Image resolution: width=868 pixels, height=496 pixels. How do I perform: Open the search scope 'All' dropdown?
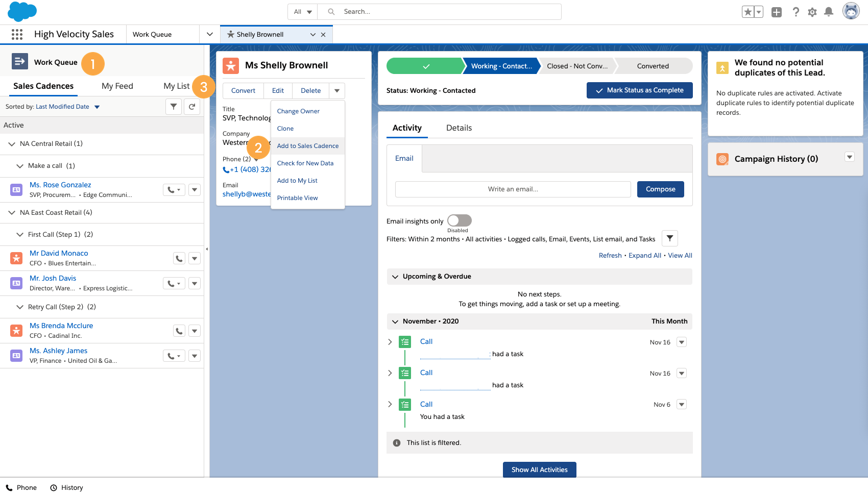pos(303,12)
